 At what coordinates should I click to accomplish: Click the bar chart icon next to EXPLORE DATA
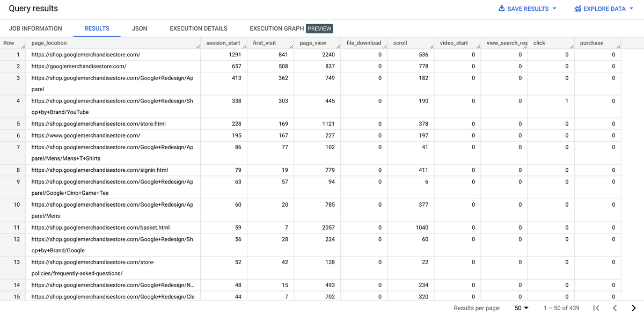[578, 9]
